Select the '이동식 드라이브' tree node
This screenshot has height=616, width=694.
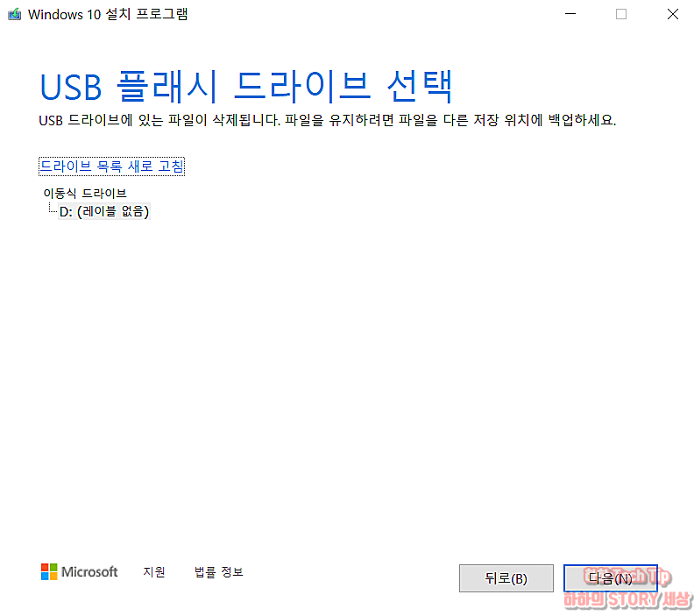click(85, 194)
